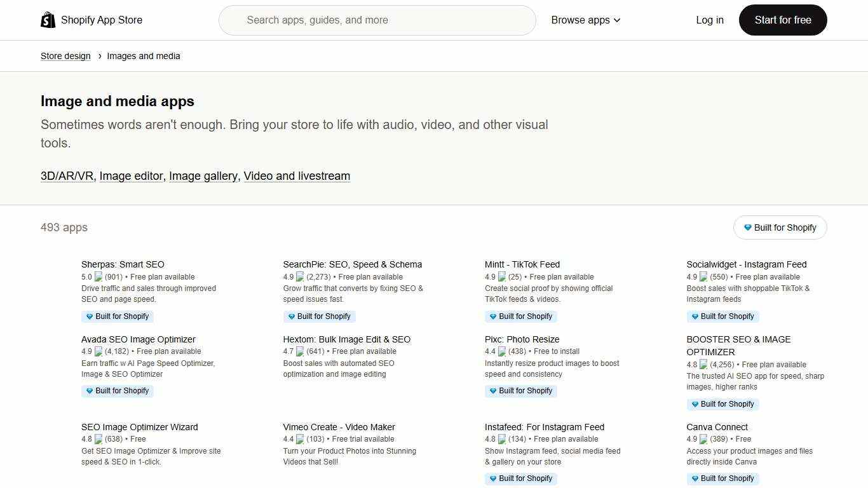Expand the breadcrumb arrow after Store design
This screenshot has height=488, width=868.
pos(98,56)
